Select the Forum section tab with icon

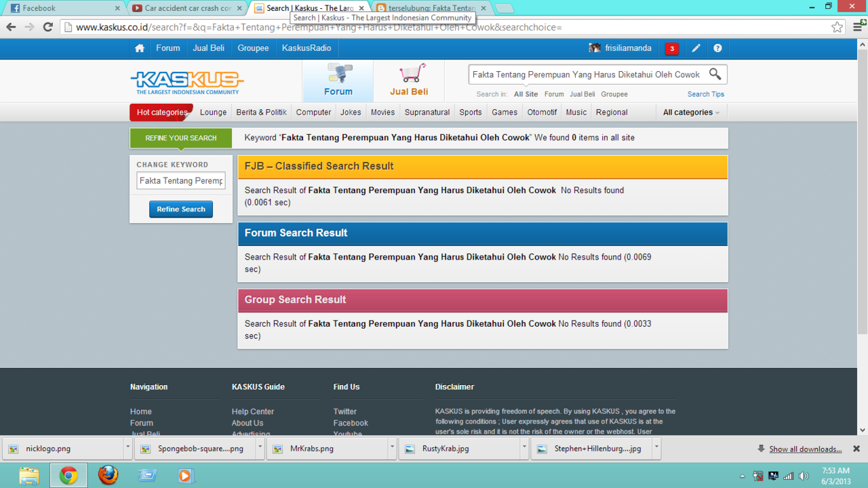click(x=338, y=81)
